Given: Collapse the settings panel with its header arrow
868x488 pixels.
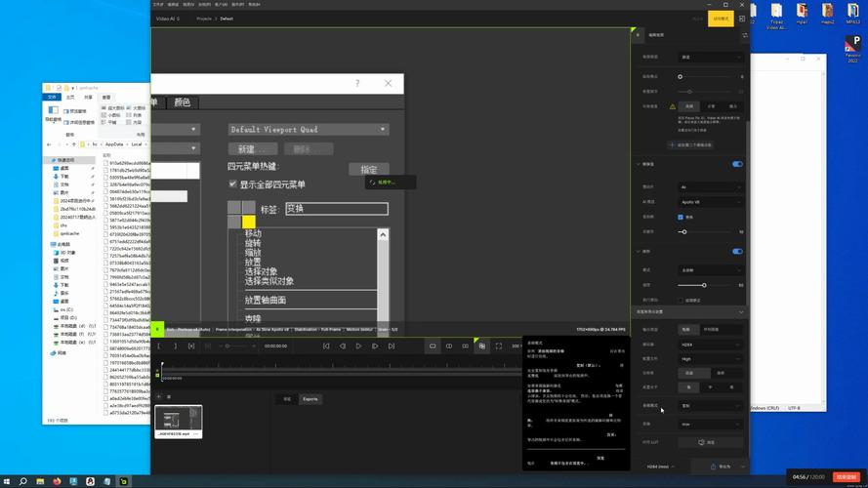Looking at the screenshot, I should pos(638,35).
